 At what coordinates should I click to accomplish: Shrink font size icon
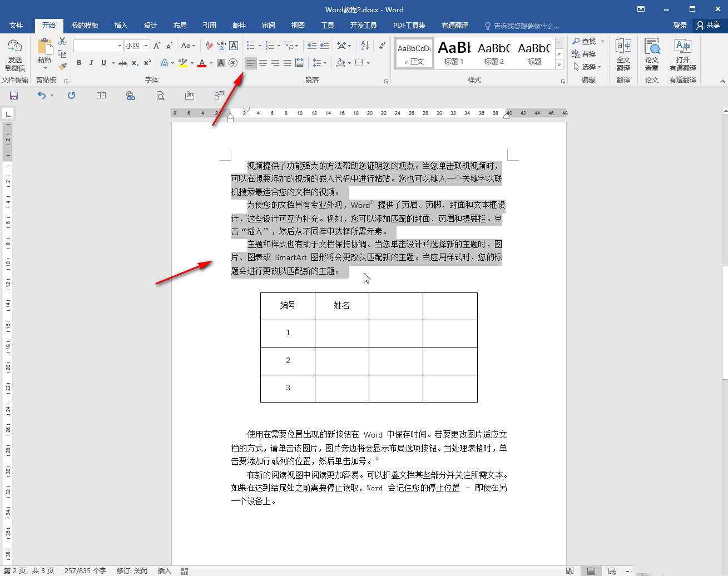[169, 46]
